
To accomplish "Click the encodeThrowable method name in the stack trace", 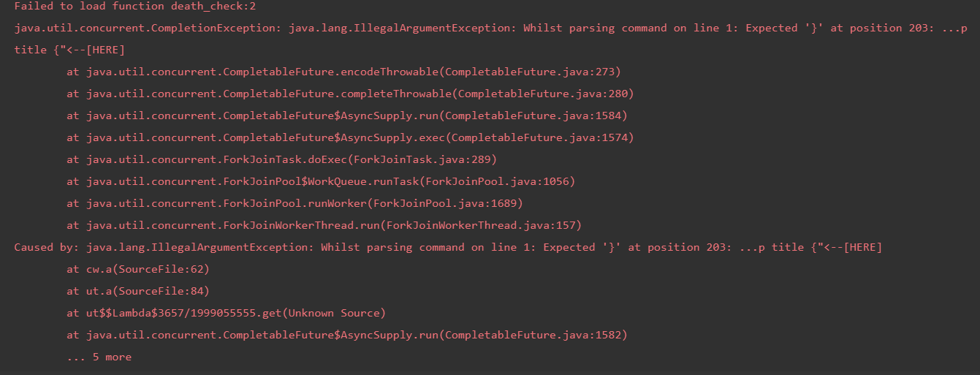I will tap(392, 72).
